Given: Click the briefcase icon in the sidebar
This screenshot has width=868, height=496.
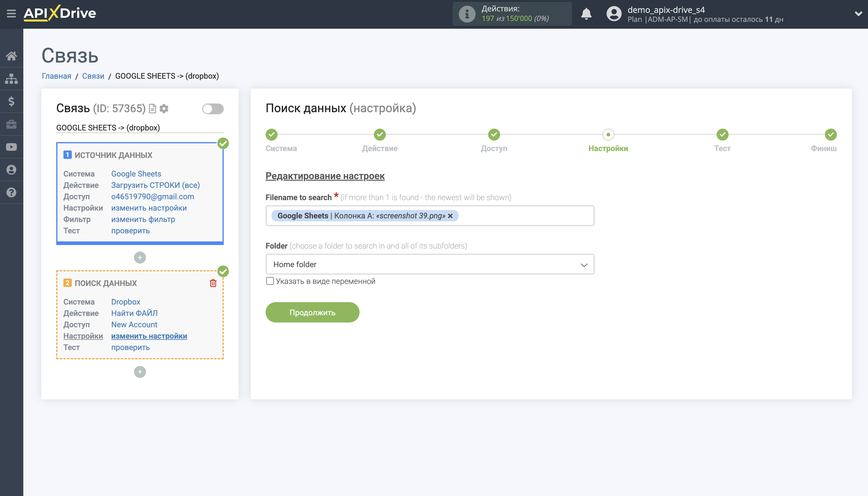Looking at the screenshot, I should pyautogui.click(x=11, y=124).
